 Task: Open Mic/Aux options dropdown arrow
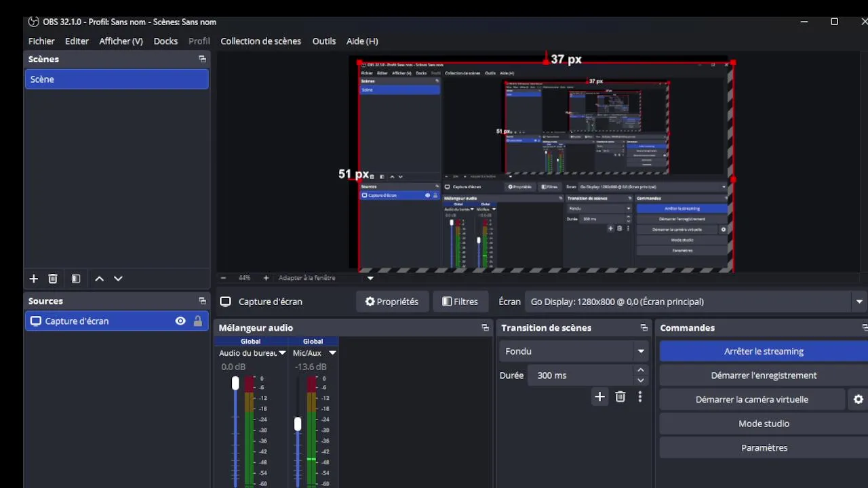332,353
